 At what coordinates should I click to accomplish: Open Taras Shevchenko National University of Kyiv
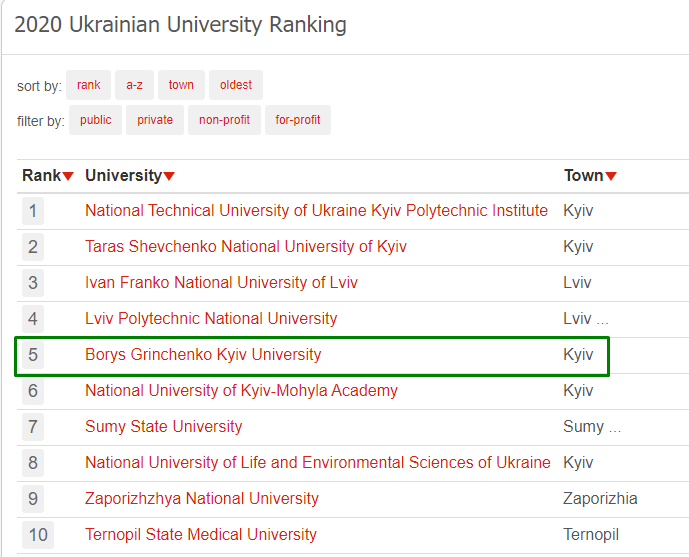pyautogui.click(x=246, y=247)
